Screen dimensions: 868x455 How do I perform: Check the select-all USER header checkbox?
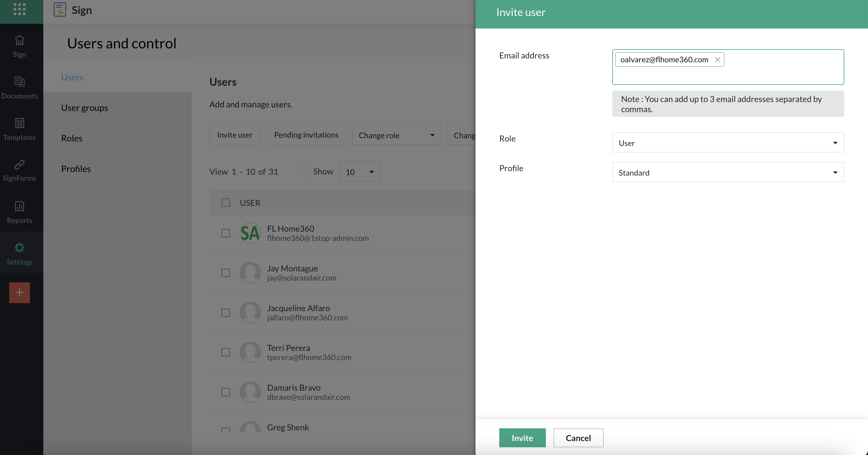pos(225,202)
